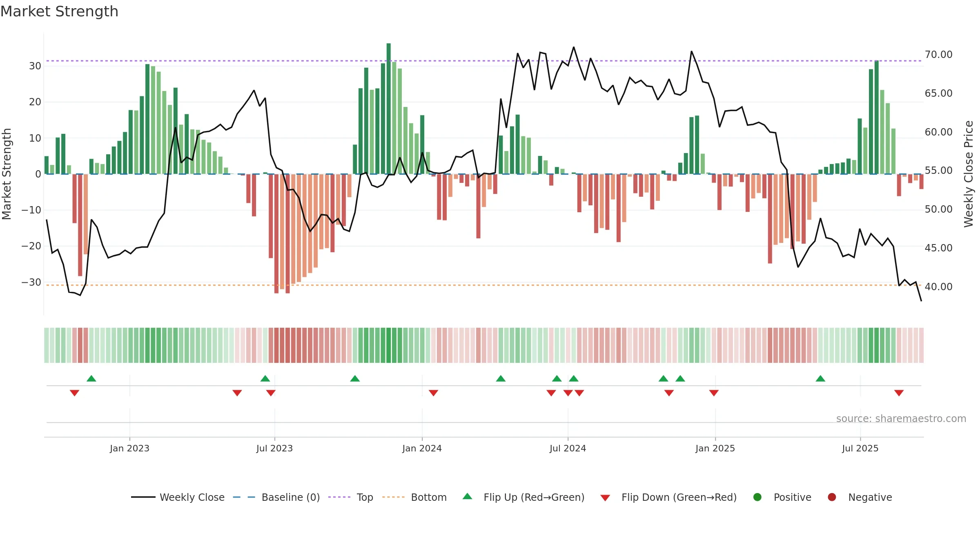Click the blue dashed Baseline sample in the legend
This screenshot has width=980, height=551.
tap(244, 497)
